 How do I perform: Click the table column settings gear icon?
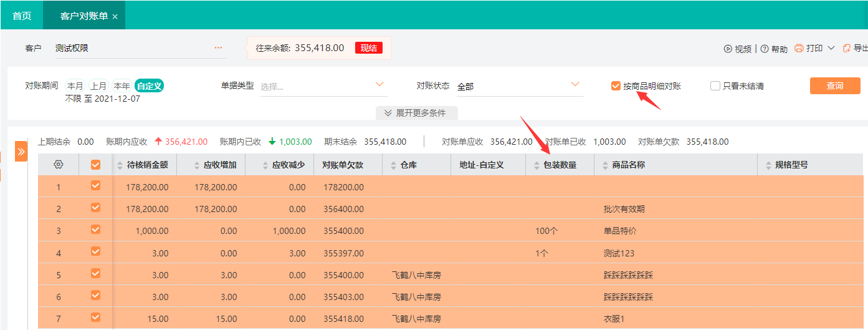tap(59, 165)
